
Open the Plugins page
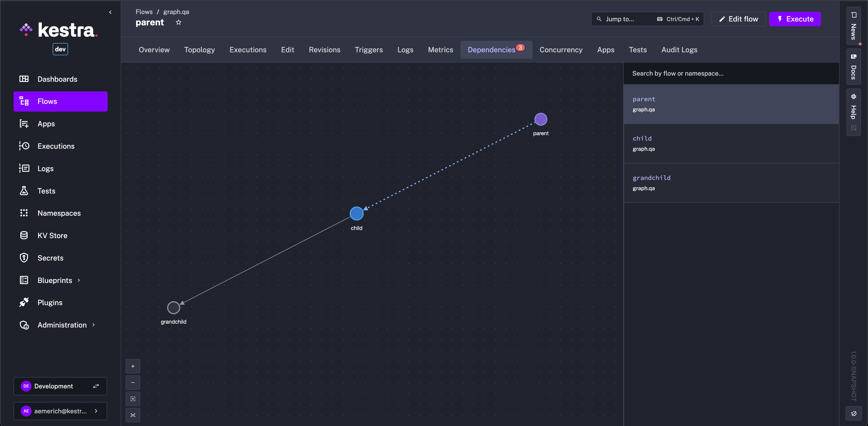[50, 302]
